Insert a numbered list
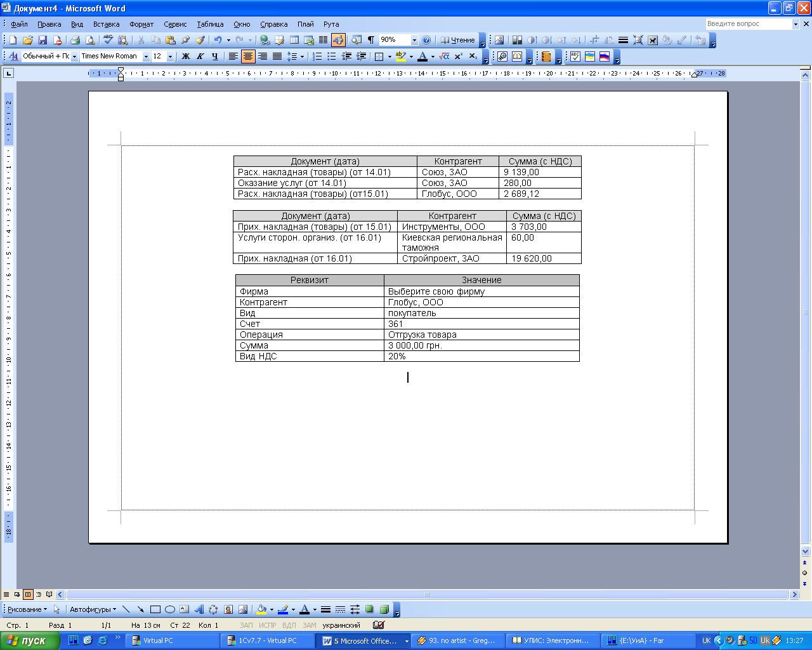 pos(317,56)
